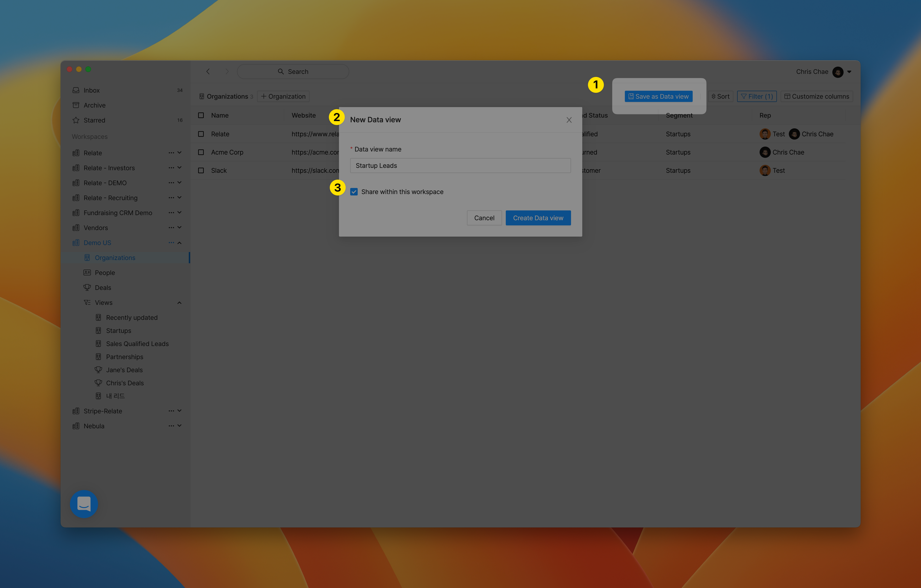921x588 pixels.
Task: Toggle the select-all header checkbox
Action: (201, 115)
